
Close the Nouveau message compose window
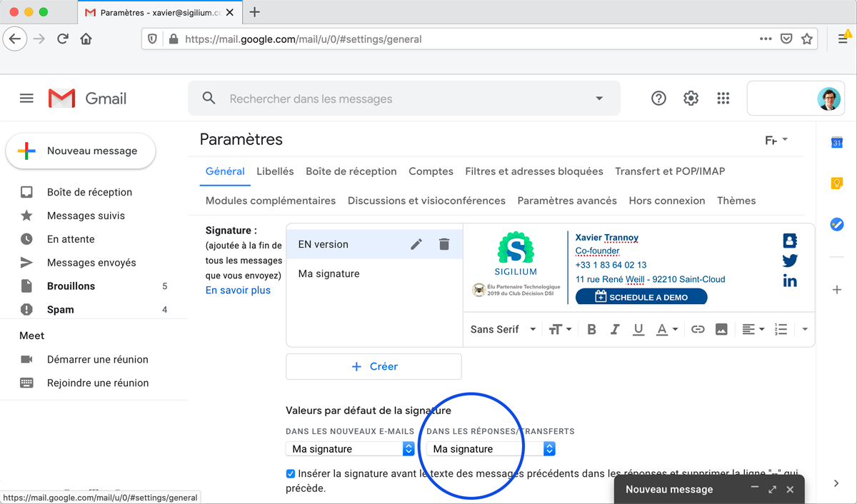click(x=790, y=489)
